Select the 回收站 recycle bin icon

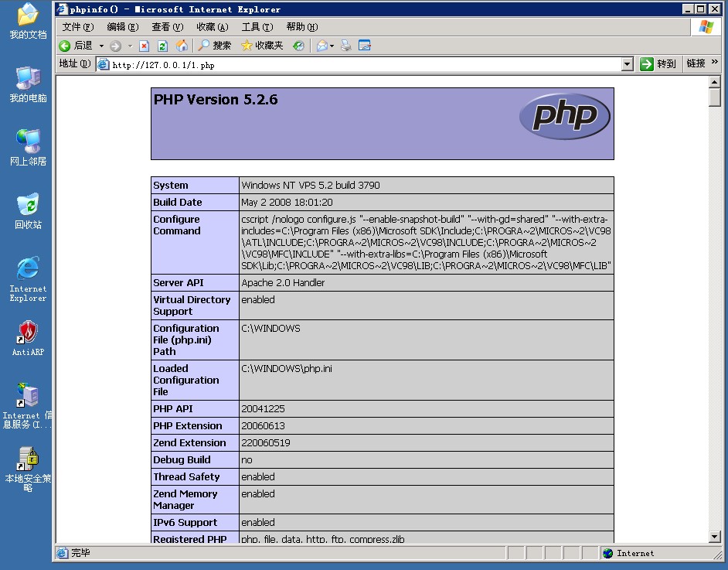click(28, 211)
